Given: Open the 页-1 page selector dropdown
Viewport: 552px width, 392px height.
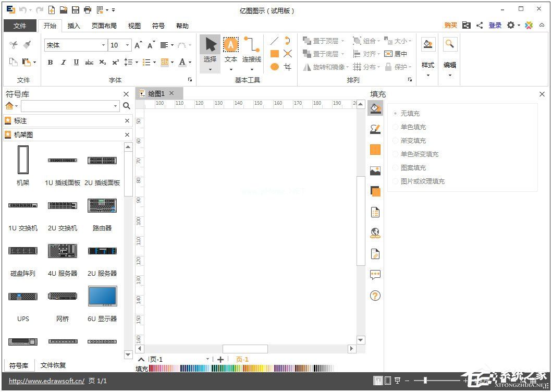Looking at the screenshot, I should 207,359.
